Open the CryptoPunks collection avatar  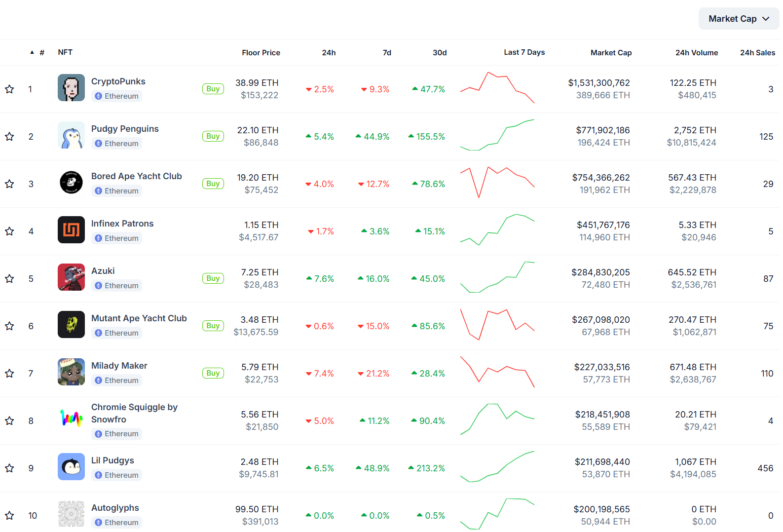tap(71, 87)
